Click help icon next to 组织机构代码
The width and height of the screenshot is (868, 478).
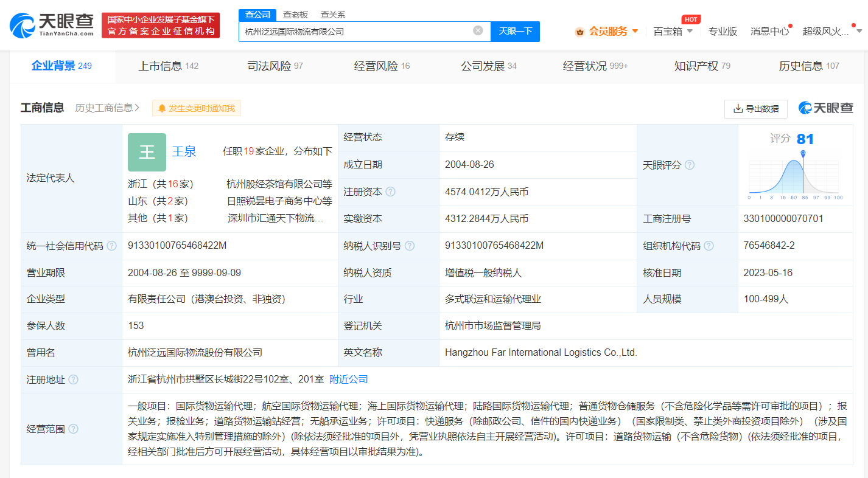coord(709,246)
